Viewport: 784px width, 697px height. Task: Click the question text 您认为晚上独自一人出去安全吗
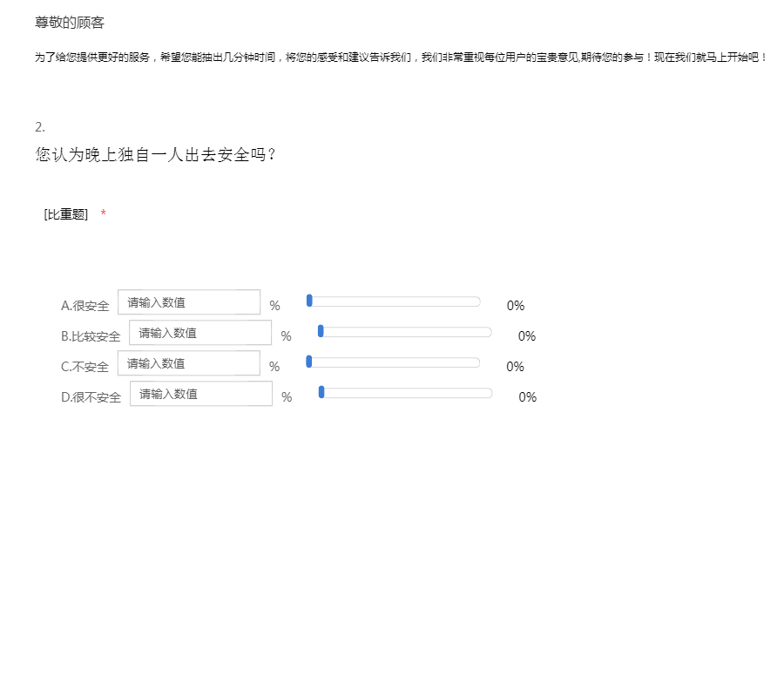click(x=157, y=155)
